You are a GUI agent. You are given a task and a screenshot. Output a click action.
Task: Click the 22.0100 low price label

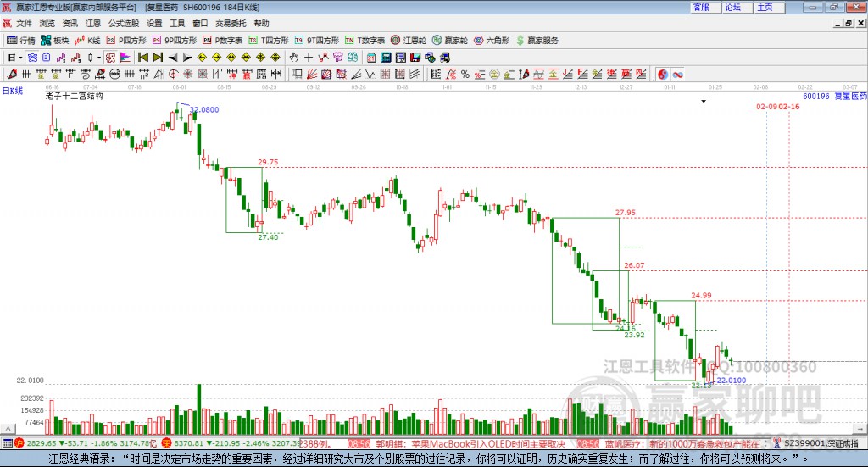732,381
